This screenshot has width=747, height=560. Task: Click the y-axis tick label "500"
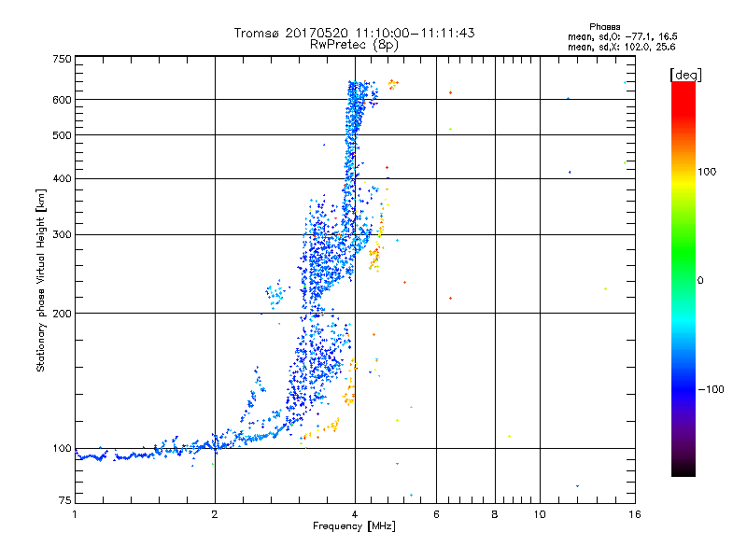click(x=62, y=135)
